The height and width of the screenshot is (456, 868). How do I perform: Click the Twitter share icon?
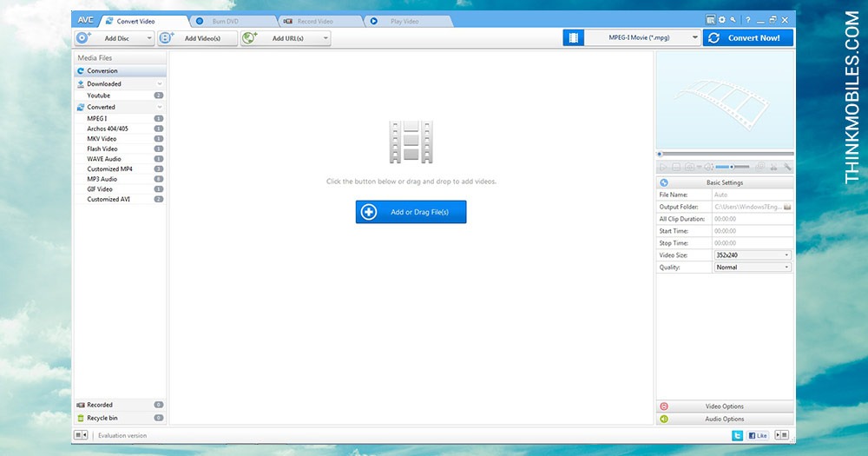[x=737, y=435]
